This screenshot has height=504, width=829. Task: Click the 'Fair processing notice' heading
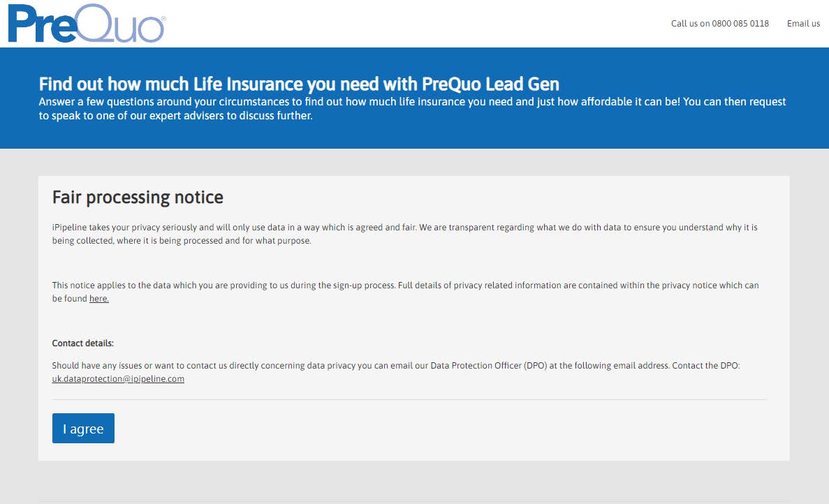[138, 198]
